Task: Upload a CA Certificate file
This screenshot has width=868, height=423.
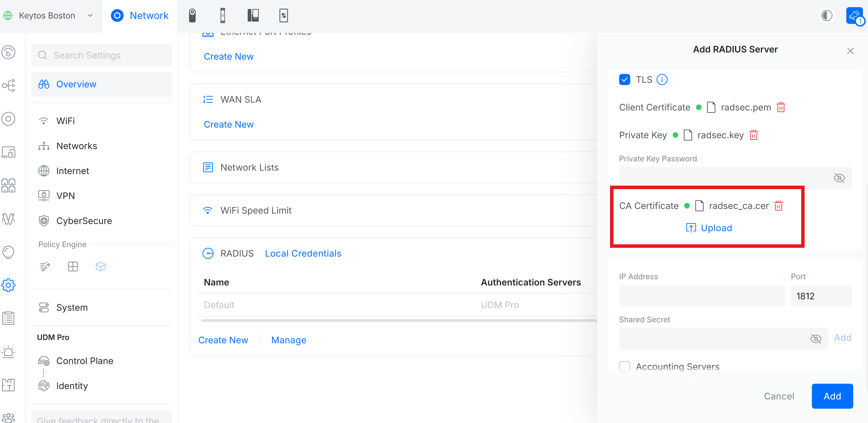Action: point(709,228)
